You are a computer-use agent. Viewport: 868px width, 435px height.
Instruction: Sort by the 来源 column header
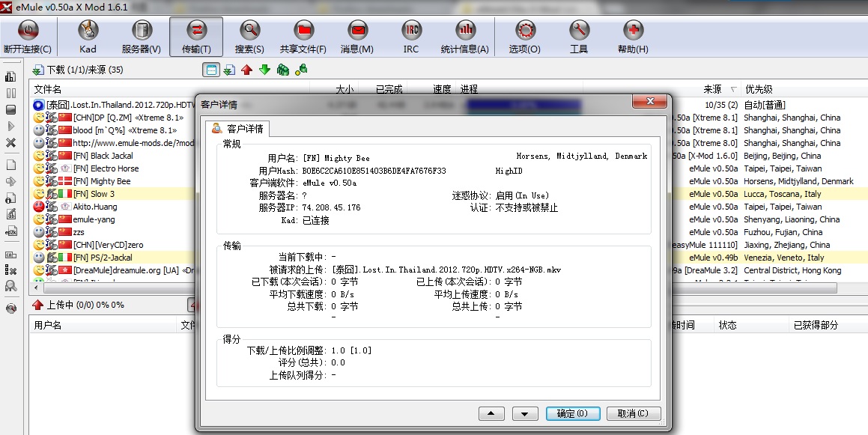712,89
